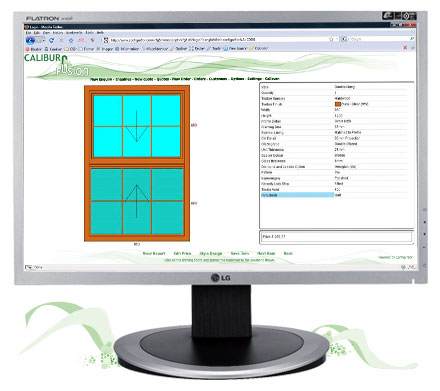Select the Quantity property row
The width and height of the screenshot is (440, 391).
pos(334,93)
